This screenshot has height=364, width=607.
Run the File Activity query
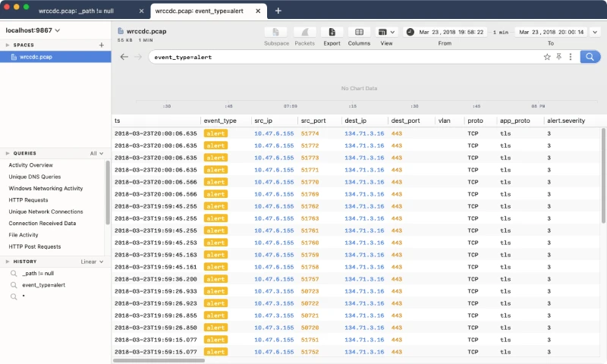(x=24, y=234)
